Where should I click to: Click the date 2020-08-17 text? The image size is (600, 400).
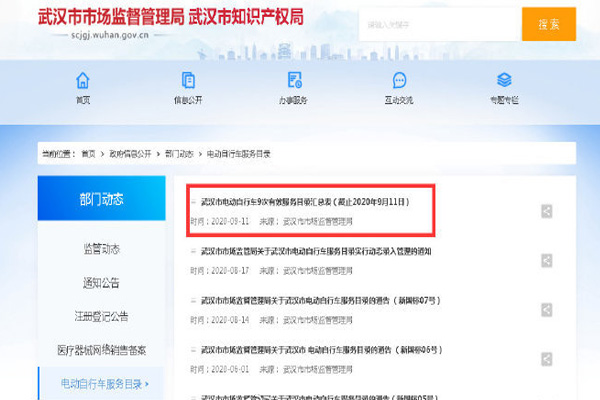[230, 271]
